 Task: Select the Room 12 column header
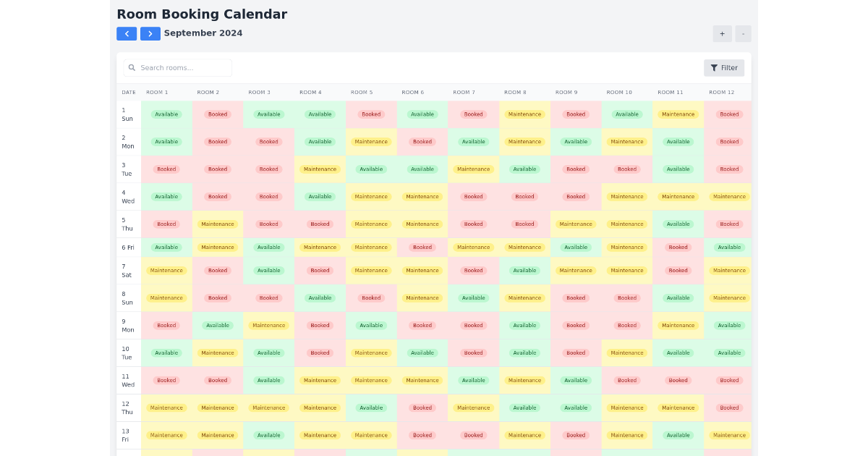[722, 92]
